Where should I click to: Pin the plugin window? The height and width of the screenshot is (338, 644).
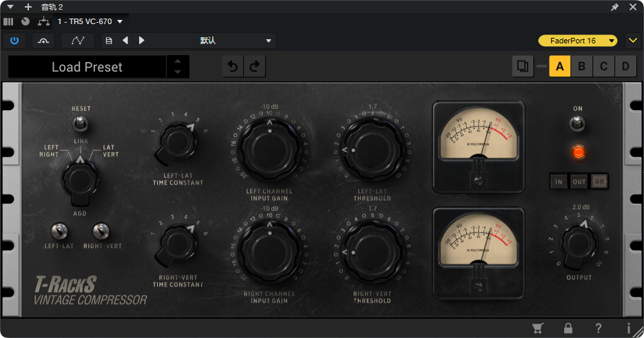(x=614, y=7)
